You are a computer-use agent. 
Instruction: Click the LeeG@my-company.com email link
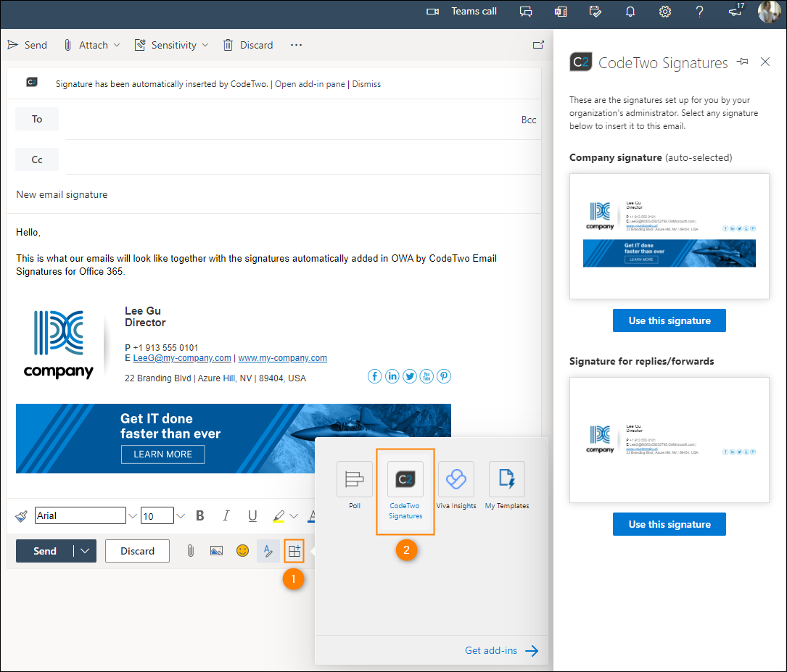coord(181,358)
